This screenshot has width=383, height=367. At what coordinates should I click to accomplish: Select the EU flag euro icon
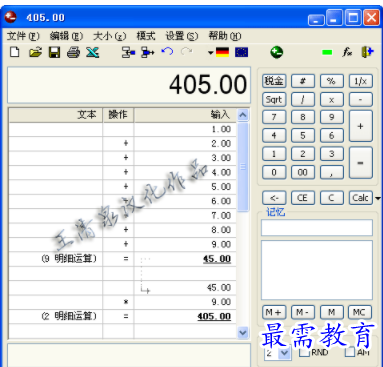point(241,52)
